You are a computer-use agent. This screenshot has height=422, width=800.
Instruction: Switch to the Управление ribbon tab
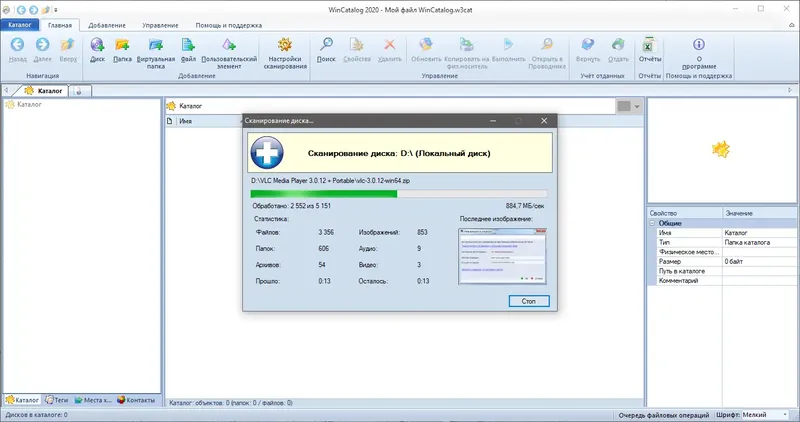click(160, 25)
